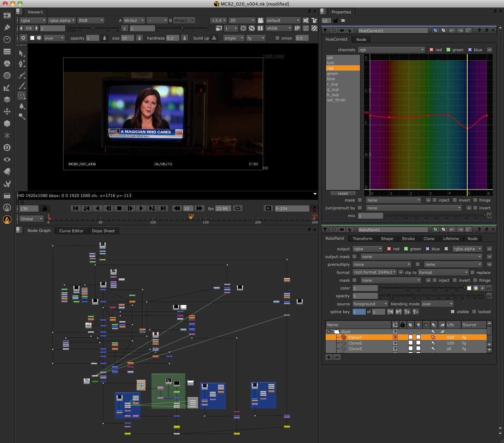The width and height of the screenshot is (504, 443).
Task: Collapse the HueCorrect1 properties panel triangle
Action: coord(325,31)
